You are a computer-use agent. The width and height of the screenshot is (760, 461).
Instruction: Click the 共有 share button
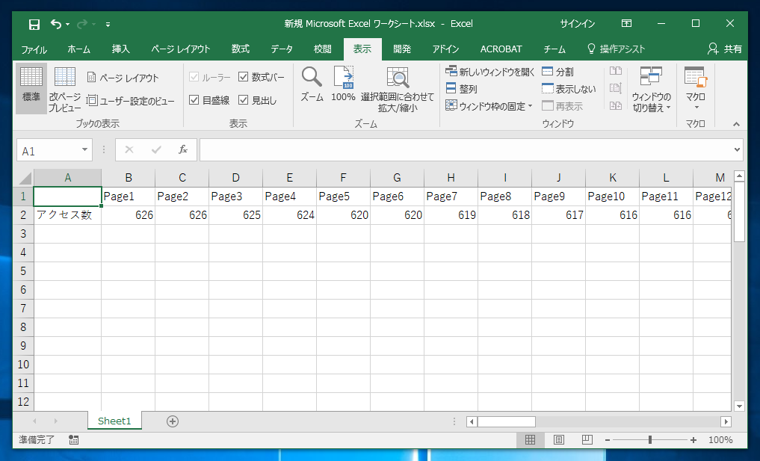pos(725,49)
